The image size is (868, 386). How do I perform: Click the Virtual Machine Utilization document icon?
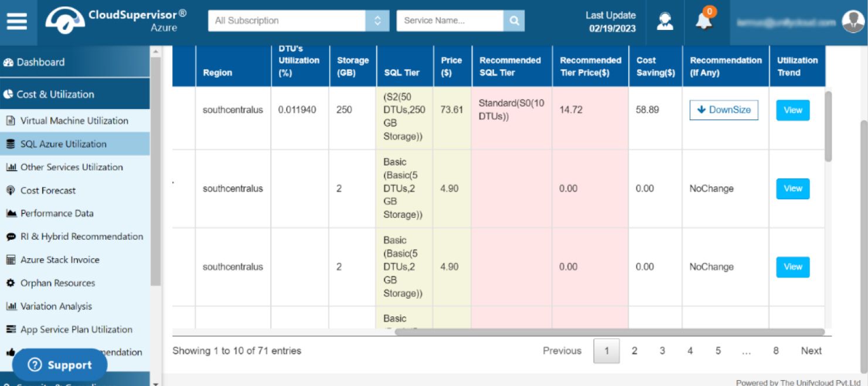point(10,121)
